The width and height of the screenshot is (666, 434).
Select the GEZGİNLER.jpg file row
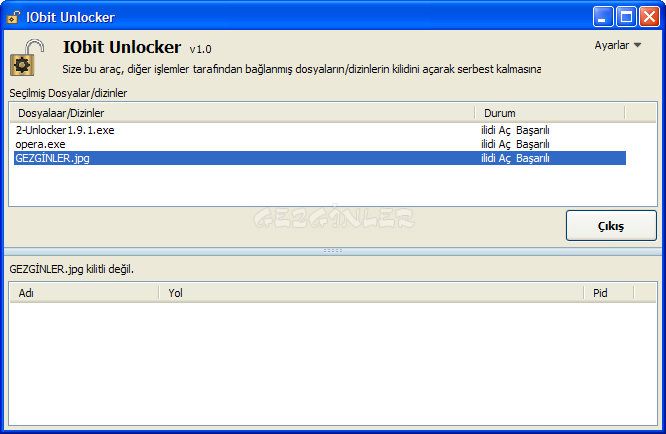click(320, 158)
